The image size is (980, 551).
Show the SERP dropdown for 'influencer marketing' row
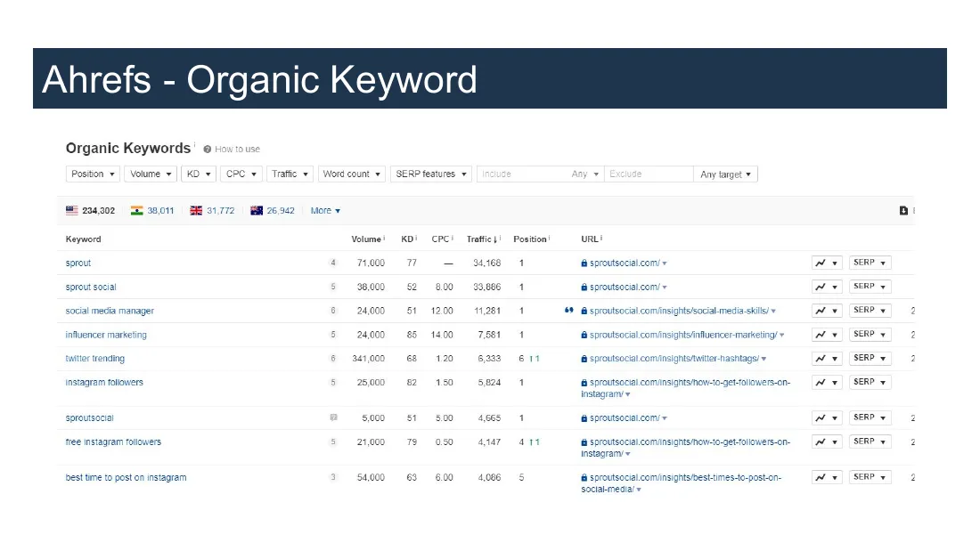click(x=870, y=334)
